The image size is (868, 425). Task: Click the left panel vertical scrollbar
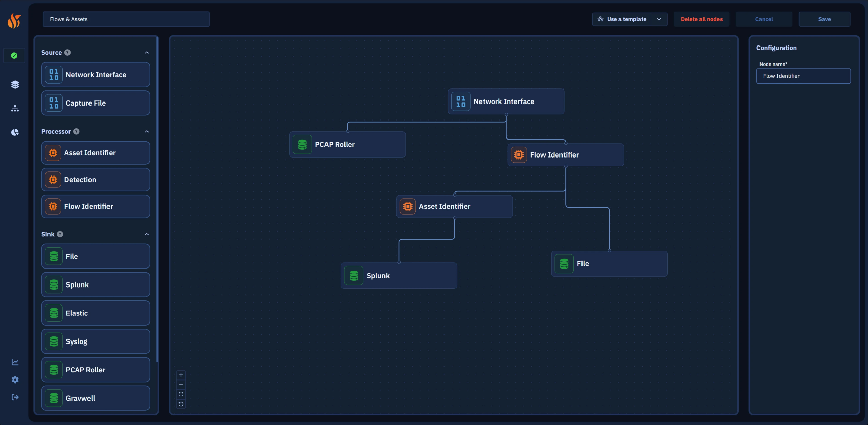157,200
